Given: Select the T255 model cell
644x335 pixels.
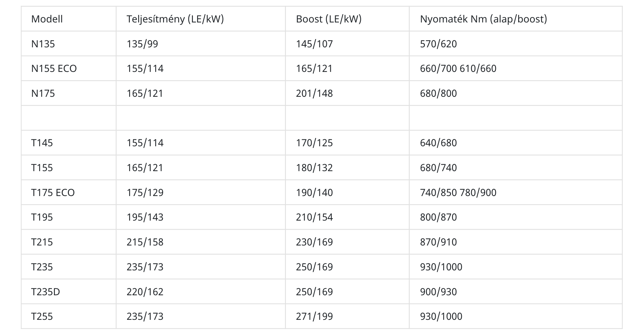Looking at the screenshot, I should click(x=42, y=316).
